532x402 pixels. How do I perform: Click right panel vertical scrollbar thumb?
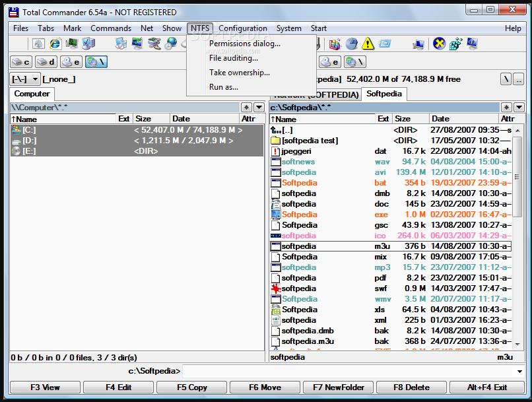[x=517, y=176]
